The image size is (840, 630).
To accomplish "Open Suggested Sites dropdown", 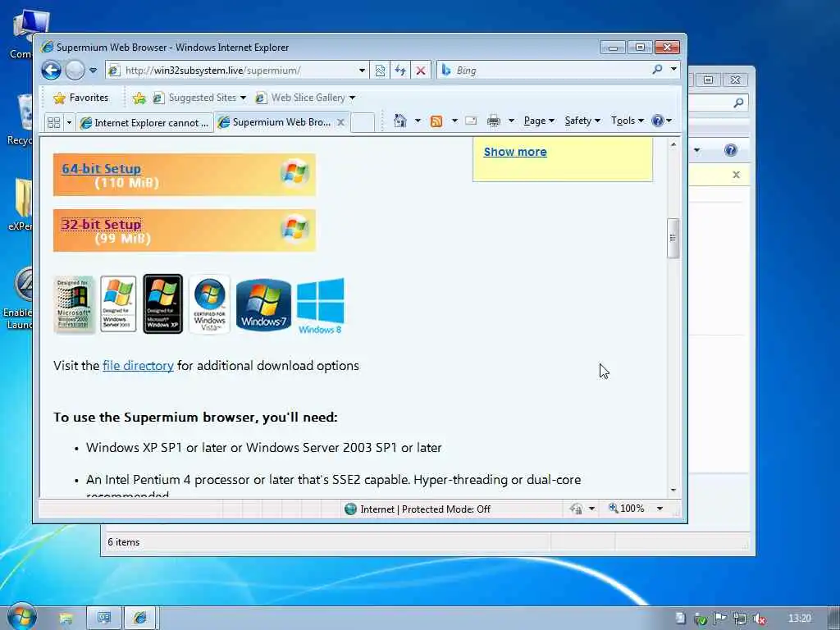I will tap(200, 98).
